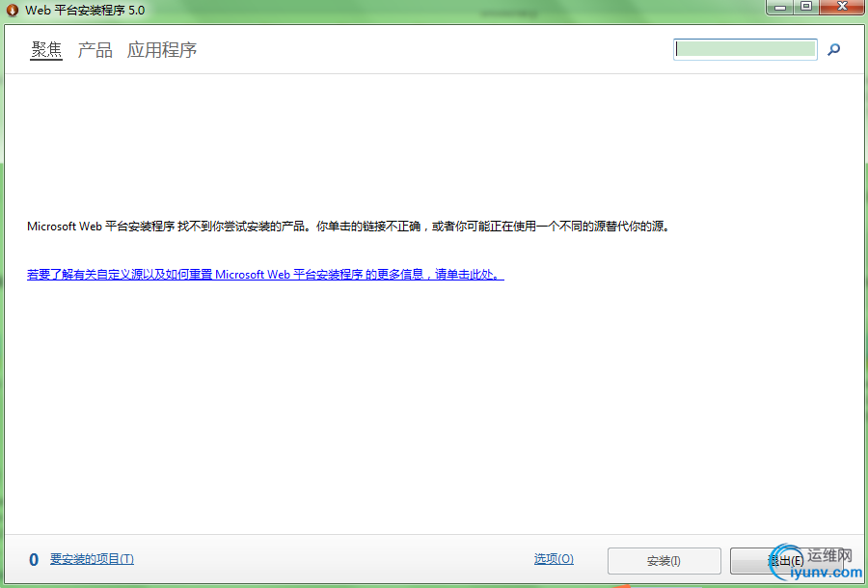Open 选项(O) at the bottom

click(x=554, y=558)
